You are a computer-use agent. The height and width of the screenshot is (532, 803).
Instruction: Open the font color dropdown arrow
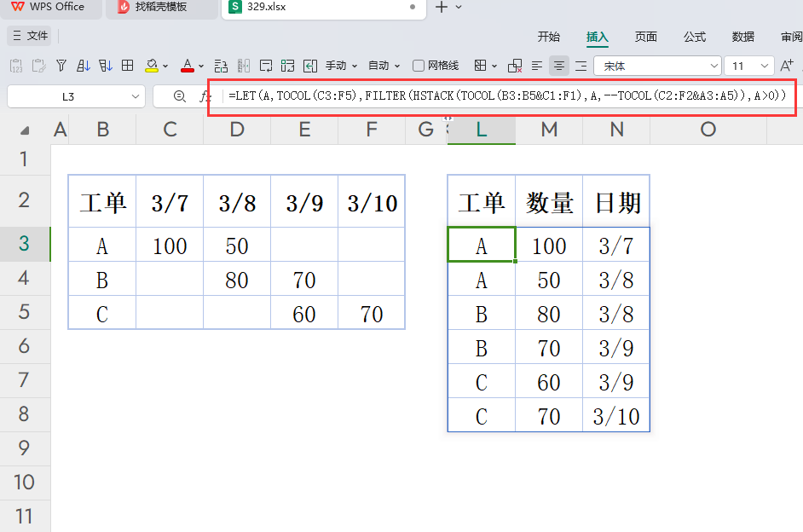201,66
